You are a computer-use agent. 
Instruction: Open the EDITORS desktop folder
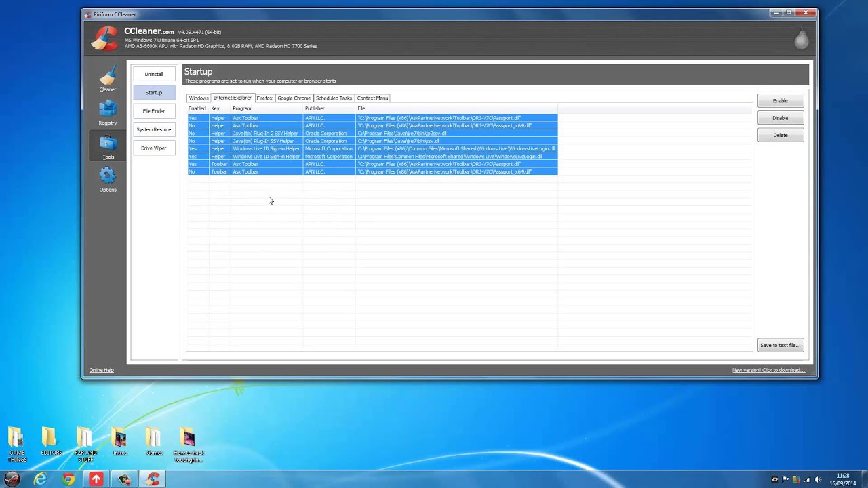pyautogui.click(x=51, y=442)
